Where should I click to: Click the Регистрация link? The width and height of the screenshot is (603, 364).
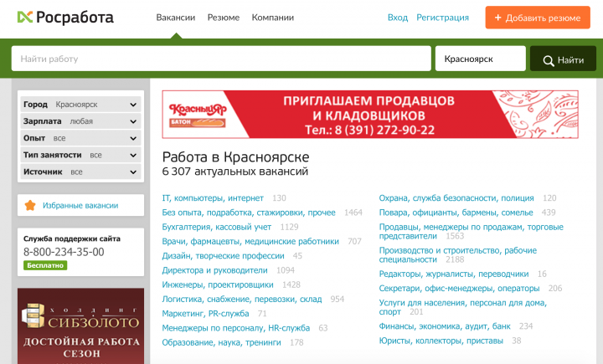[x=443, y=18]
